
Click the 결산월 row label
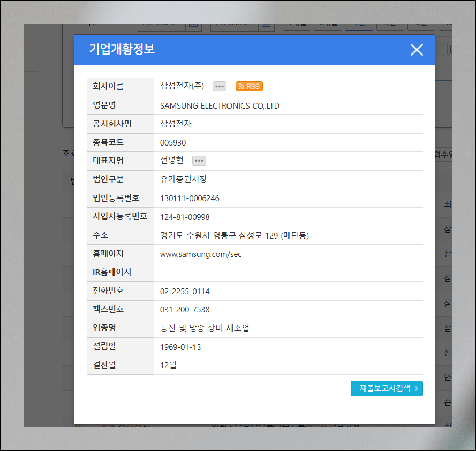(104, 364)
